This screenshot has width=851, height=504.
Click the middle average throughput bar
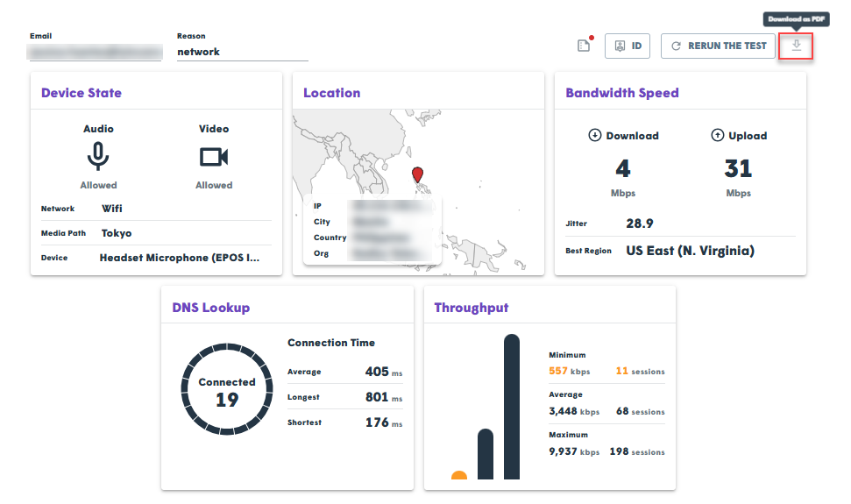pos(486,454)
